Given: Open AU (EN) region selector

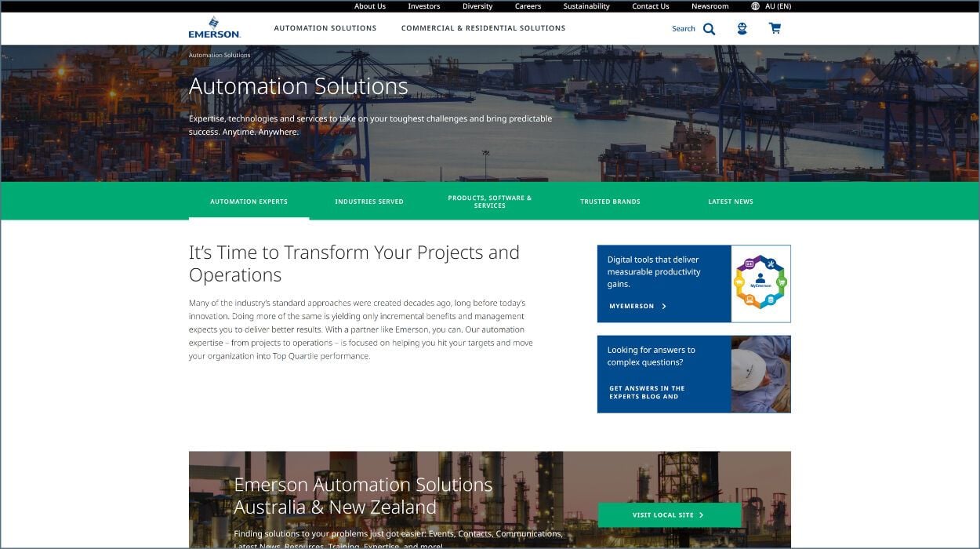Looking at the screenshot, I should click(778, 6).
